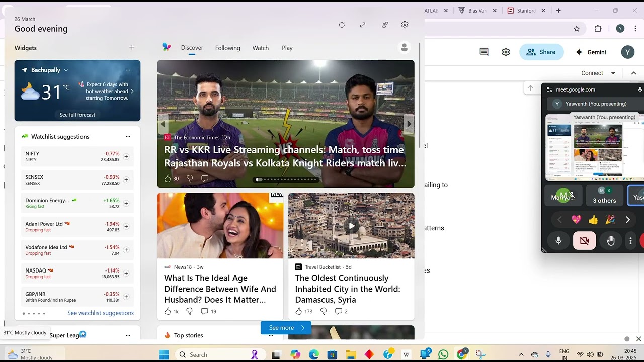The image size is (644, 362).
Task: Open Colab settings gear
Action: pos(506,52)
